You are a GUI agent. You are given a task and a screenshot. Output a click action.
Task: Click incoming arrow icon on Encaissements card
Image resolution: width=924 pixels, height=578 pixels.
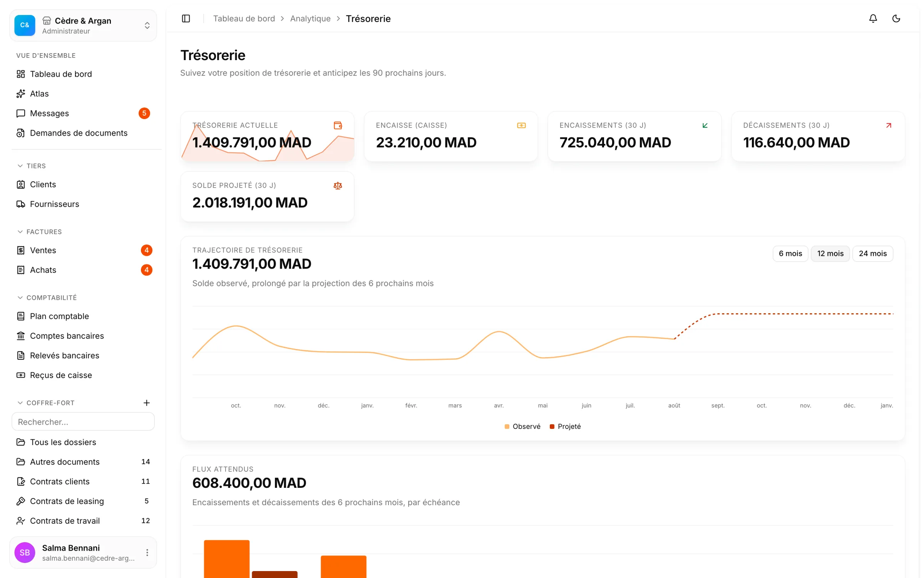click(705, 126)
